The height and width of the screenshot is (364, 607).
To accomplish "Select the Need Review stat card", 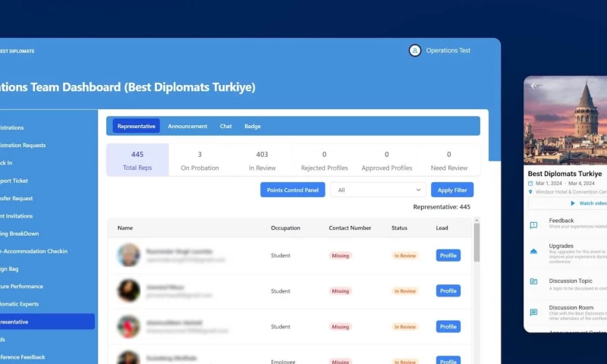I will (x=449, y=160).
